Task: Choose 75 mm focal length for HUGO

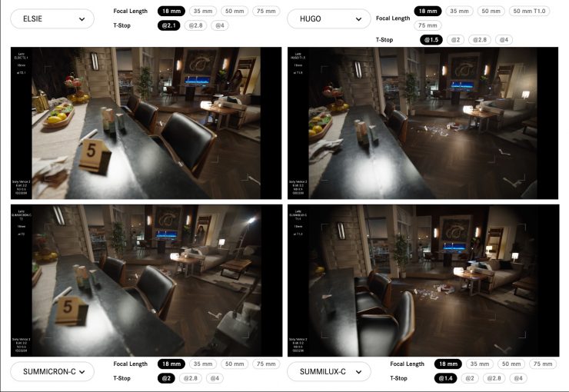Action: point(429,25)
